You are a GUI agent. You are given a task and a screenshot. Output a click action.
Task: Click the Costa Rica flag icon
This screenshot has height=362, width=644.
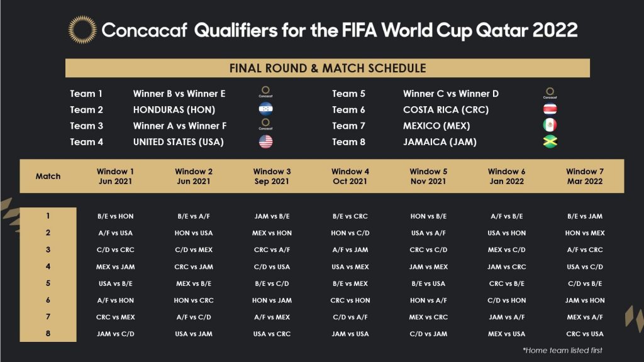pyautogui.click(x=550, y=109)
